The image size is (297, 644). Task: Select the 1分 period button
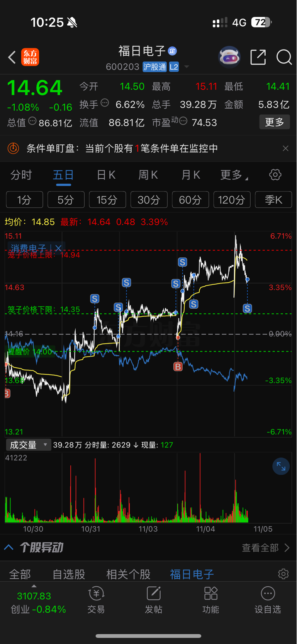point(24,200)
